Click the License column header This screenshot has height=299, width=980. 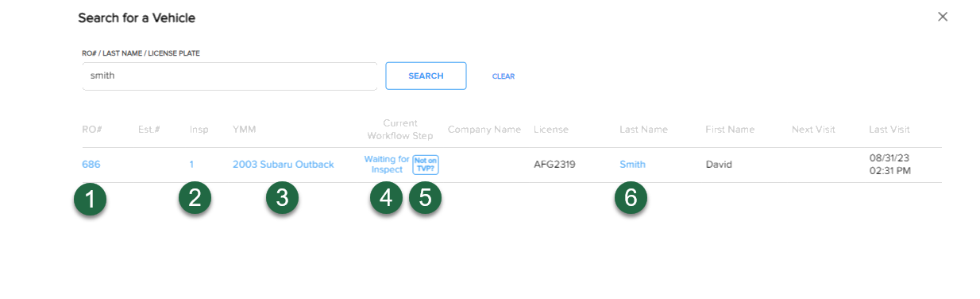(x=551, y=130)
